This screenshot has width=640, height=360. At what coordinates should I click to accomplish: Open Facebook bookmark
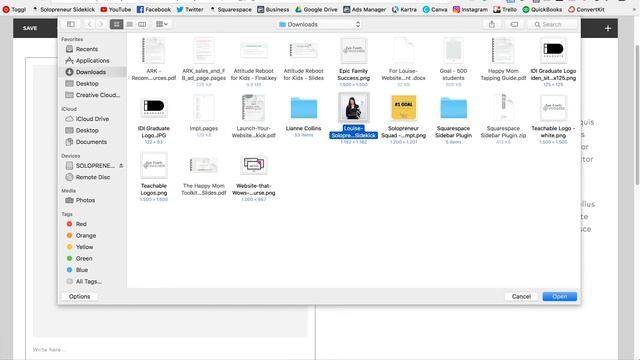(x=154, y=9)
